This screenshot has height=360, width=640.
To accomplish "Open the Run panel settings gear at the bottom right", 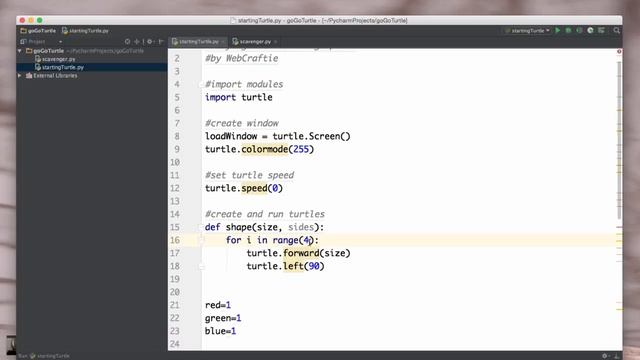I will pos(605,356).
